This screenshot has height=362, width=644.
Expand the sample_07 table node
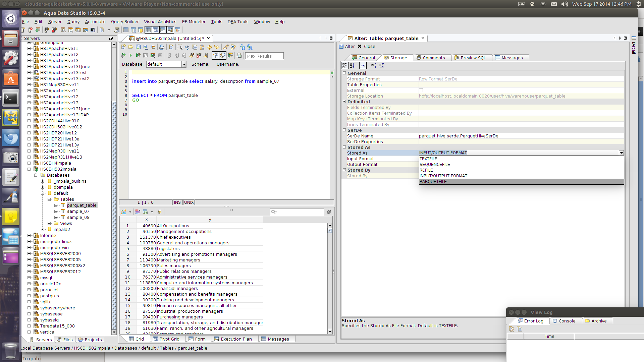(x=56, y=212)
